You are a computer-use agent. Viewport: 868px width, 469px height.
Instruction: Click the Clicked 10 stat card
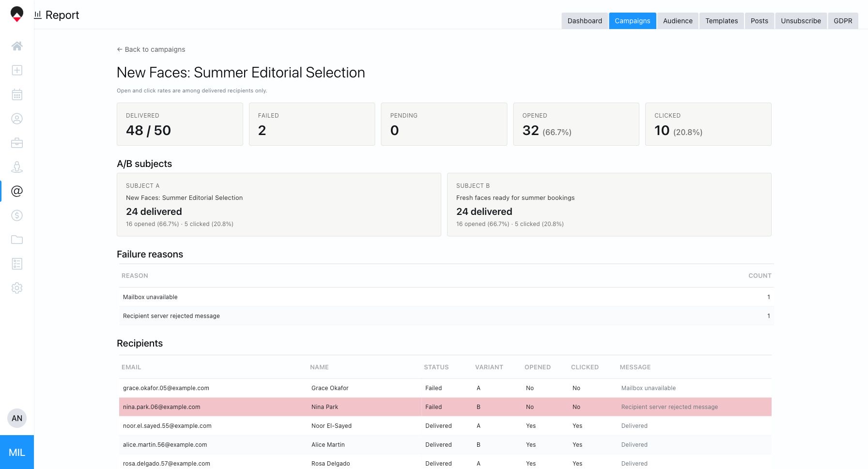tap(708, 124)
